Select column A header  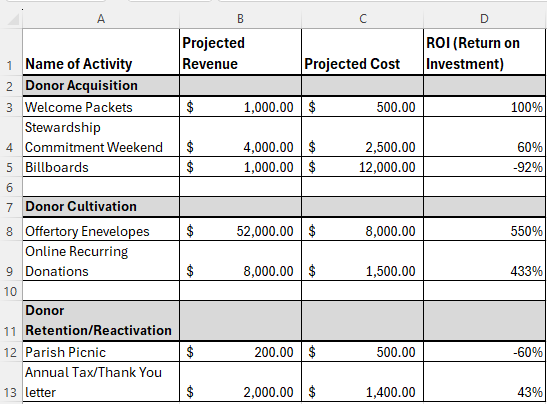101,19
